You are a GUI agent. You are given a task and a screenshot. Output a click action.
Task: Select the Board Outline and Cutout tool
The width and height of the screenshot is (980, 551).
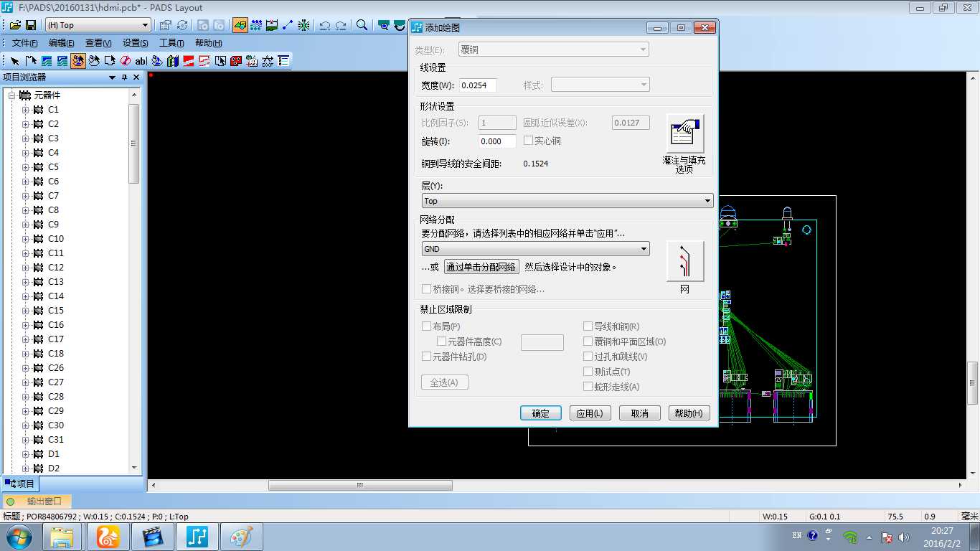(x=110, y=61)
